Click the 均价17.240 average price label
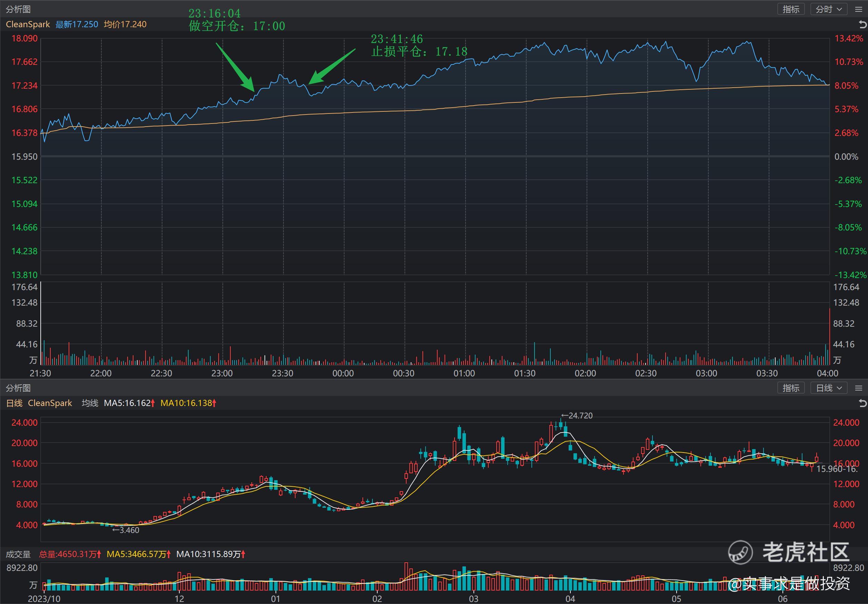The width and height of the screenshot is (868, 604). point(125,24)
